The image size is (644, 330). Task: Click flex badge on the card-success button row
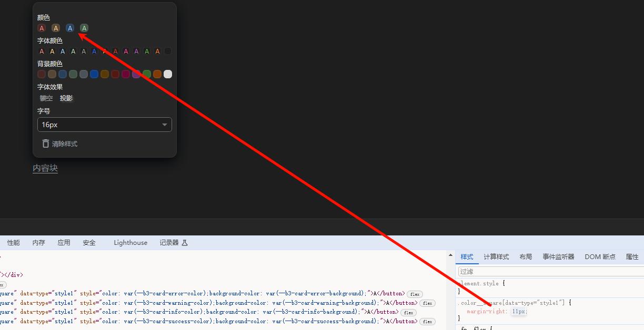[x=427, y=322]
